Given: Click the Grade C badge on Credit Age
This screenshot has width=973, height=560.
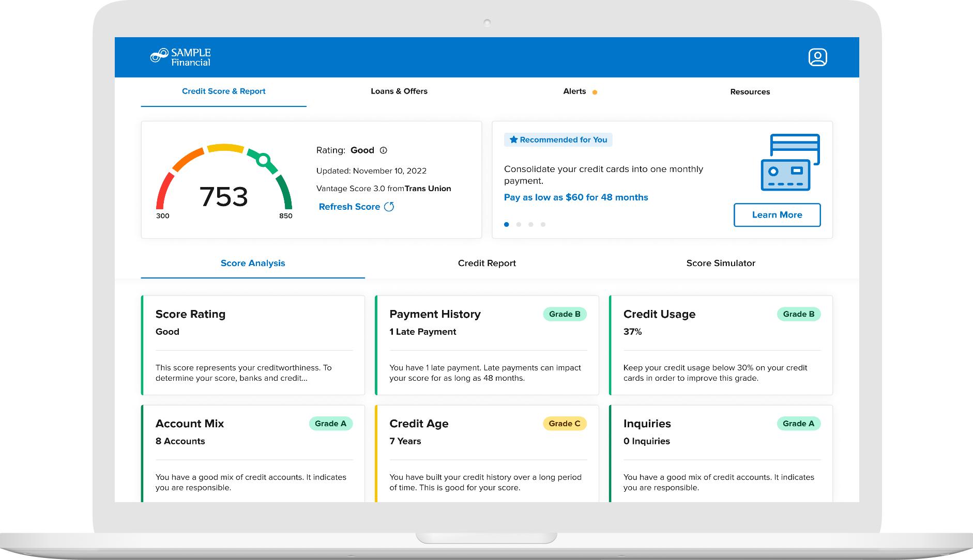Looking at the screenshot, I should coord(565,423).
